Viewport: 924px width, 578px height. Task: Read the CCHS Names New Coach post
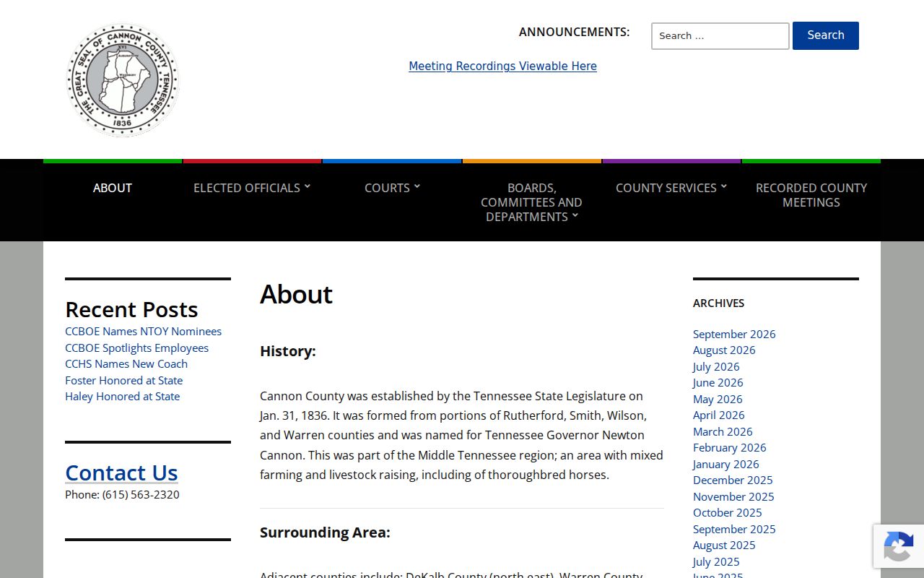pos(126,364)
